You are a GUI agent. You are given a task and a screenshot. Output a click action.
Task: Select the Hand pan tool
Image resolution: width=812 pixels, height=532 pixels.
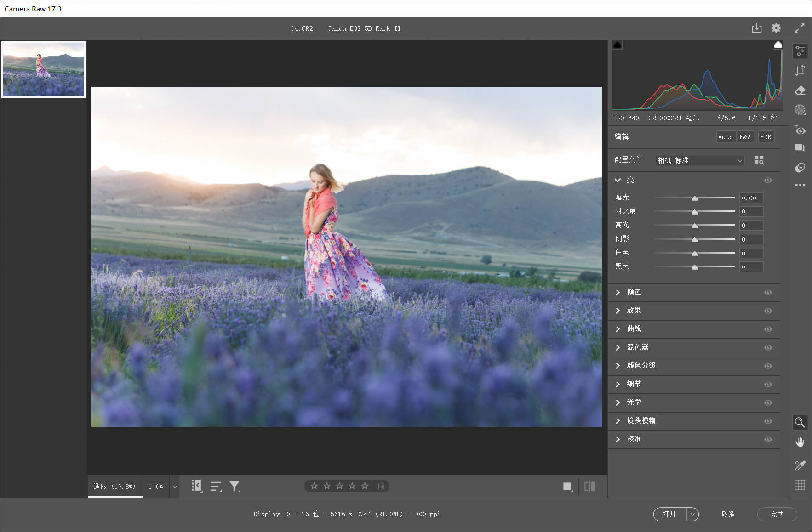tap(800, 442)
